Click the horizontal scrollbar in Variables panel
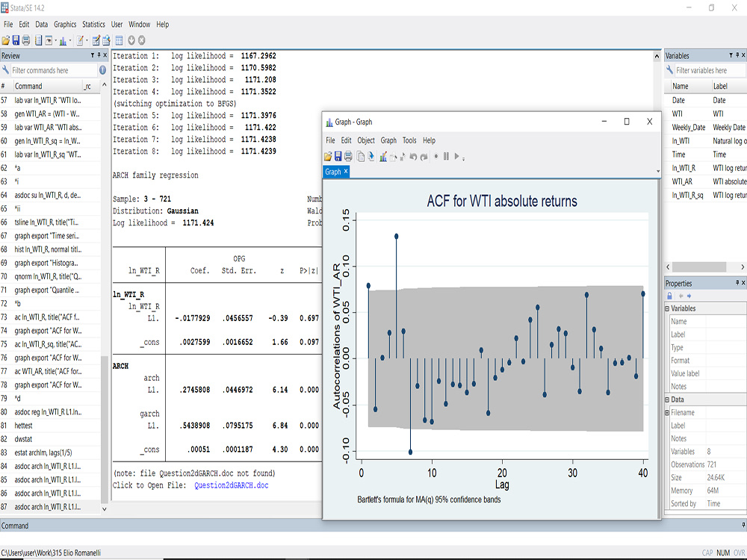Image resolution: width=747 pixels, height=560 pixels. point(699,267)
